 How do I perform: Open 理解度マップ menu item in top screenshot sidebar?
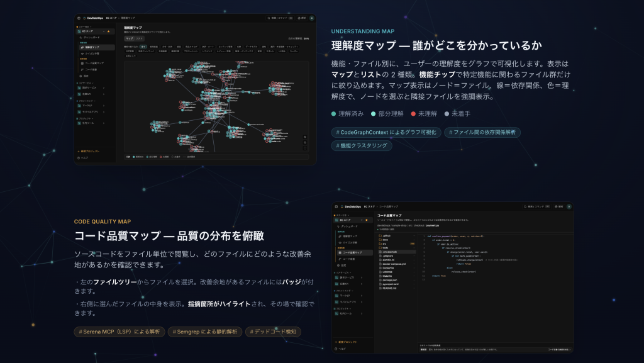(97, 47)
